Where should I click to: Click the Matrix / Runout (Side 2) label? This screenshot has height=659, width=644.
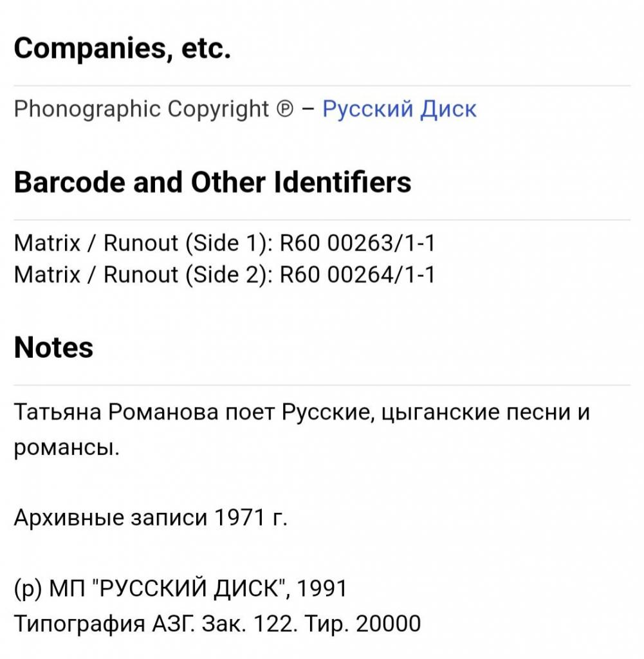pyautogui.click(x=143, y=275)
